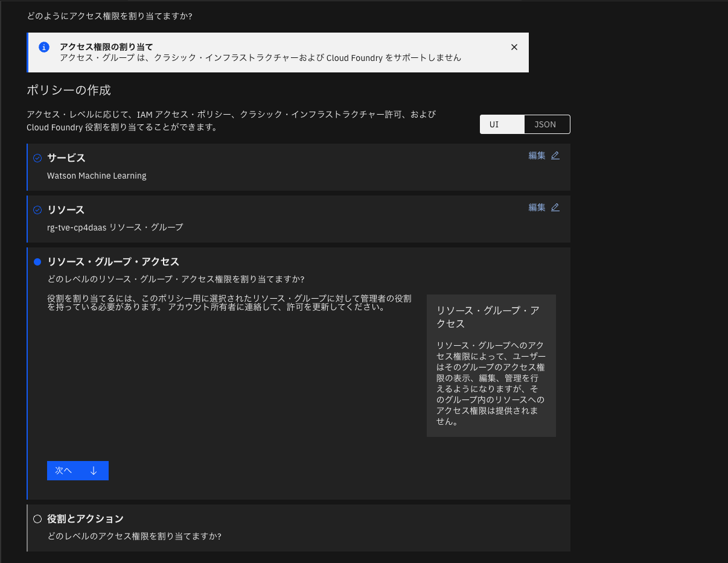Switch to the UI tab
The width and height of the screenshot is (728, 563).
(502, 124)
